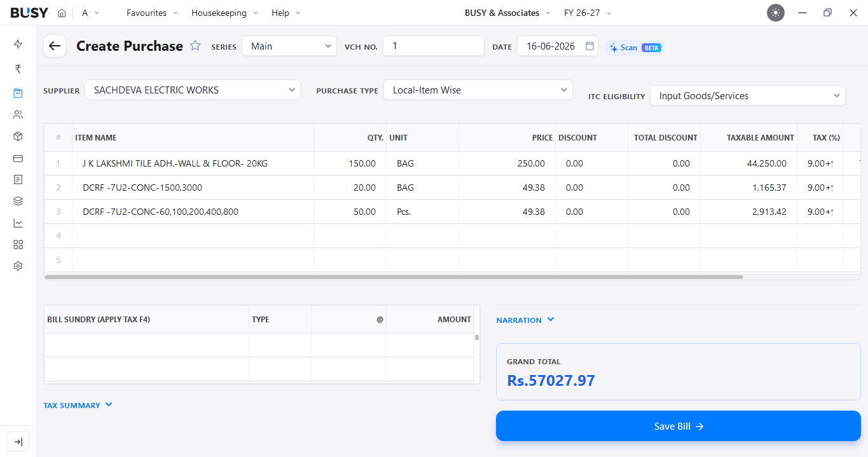868x457 pixels.
Task: Click the items table horizontal scrollbar
Action: pos(394,277)
